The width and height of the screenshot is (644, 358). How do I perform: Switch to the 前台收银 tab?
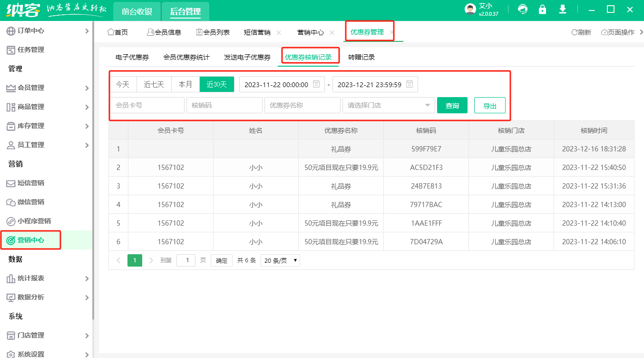click(x=137, y=11)
